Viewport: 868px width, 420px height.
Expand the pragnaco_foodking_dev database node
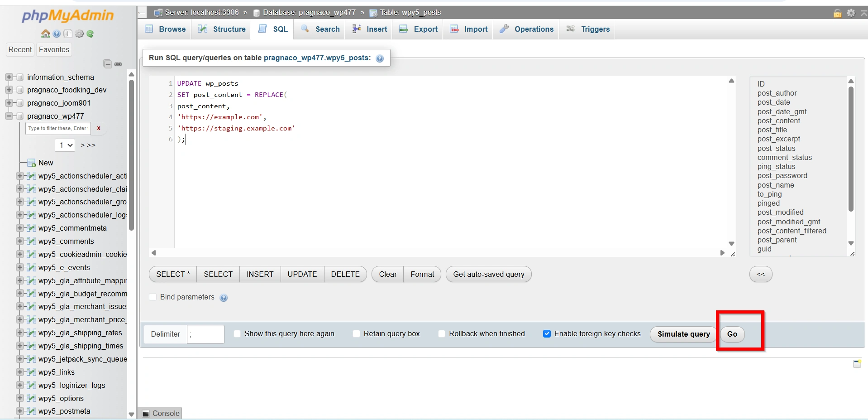click(9, 90)
